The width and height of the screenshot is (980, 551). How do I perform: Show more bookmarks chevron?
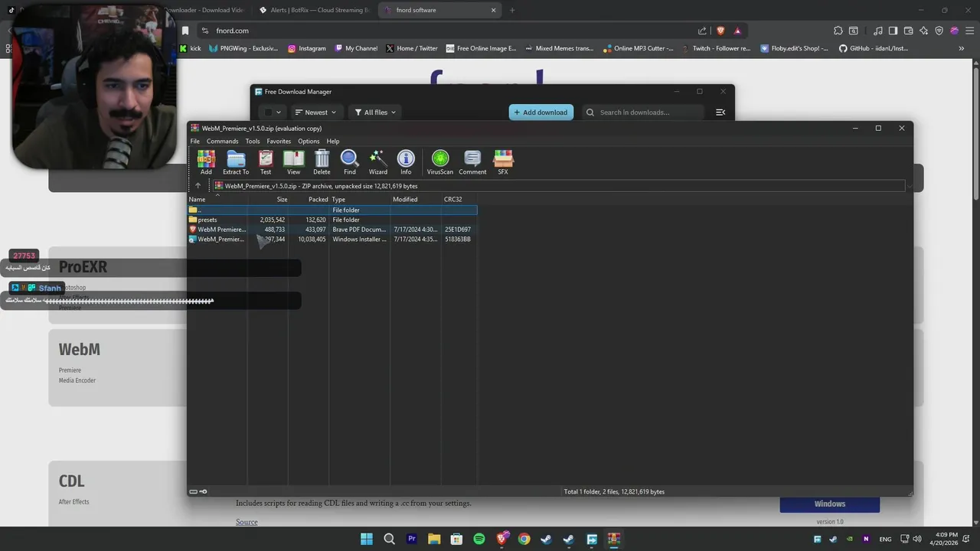coord(962,48)
